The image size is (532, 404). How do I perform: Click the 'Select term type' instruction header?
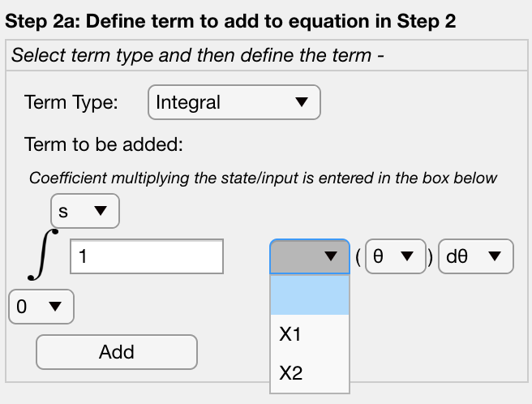click(197, 55)
